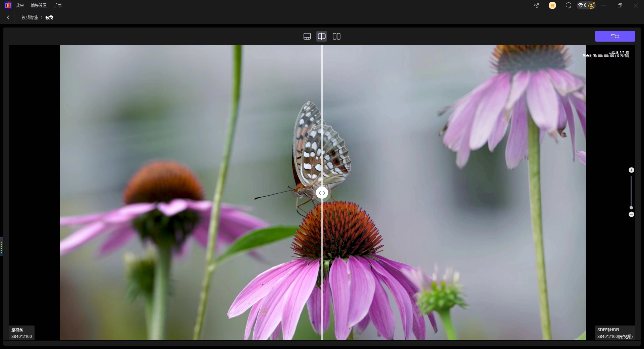Zoom out with the minus button

[631, 214]
